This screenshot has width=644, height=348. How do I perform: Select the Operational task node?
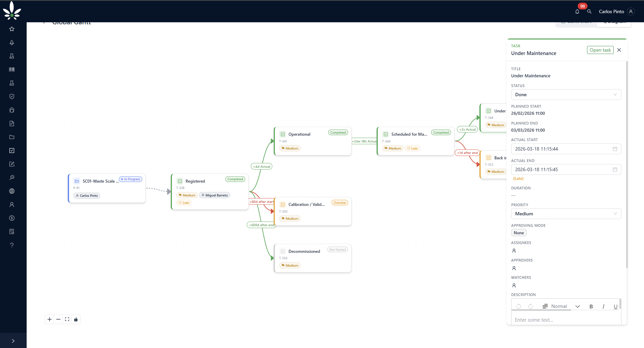(313, 141)
